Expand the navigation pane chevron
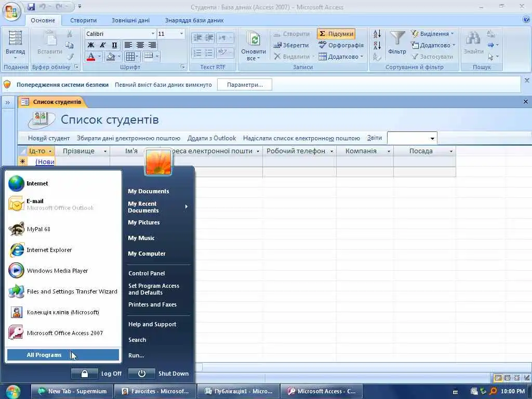The width and height of the screenshot is (532, 399). click(x=8, y=102)
